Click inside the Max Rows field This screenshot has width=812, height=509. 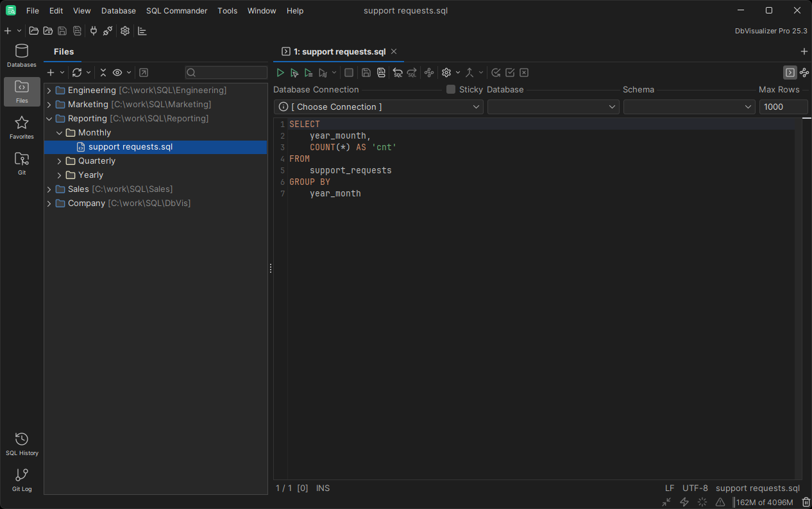click(x=783, y=107)
